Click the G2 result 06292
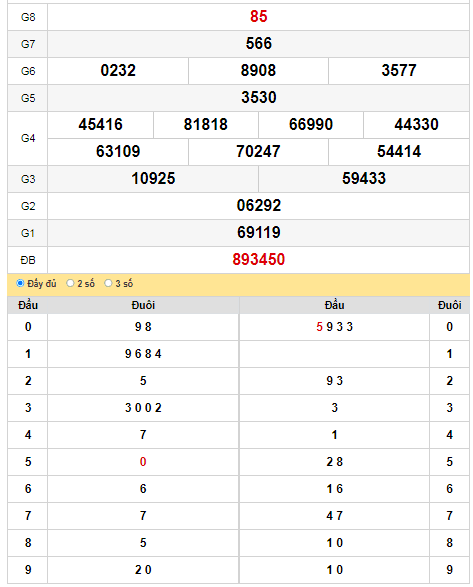This screenshot has width=473, height=587. tap(258, 206)
